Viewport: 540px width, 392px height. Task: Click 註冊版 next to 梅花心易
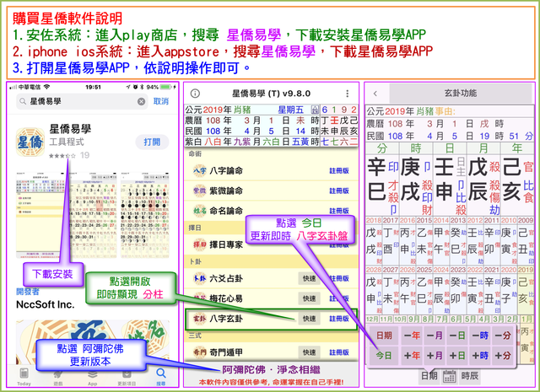point(338,298)
